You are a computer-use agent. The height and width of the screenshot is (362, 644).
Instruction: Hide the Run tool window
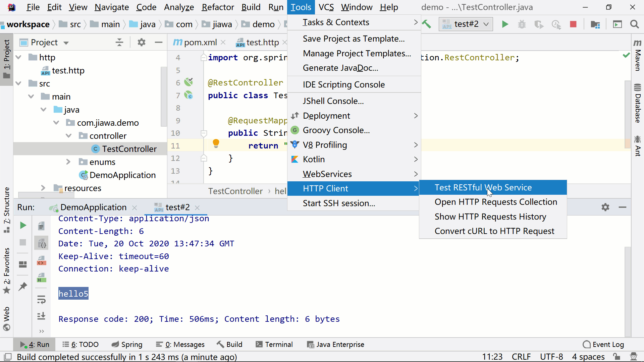pos(623,207)
